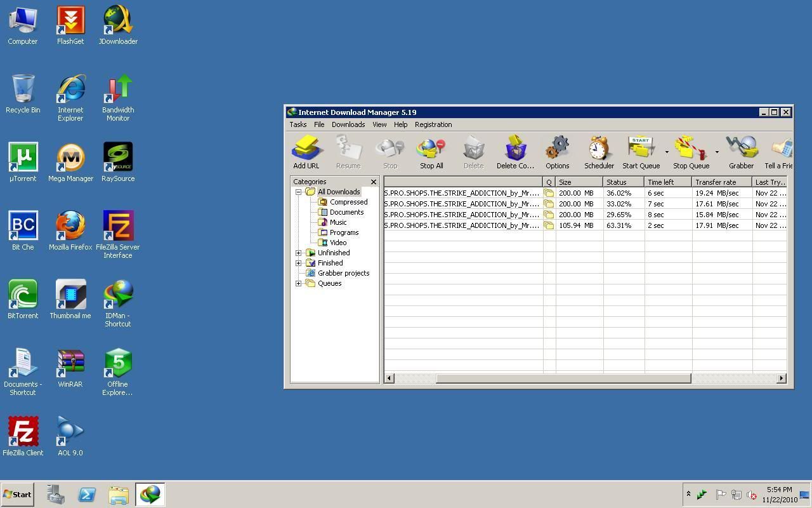Select the Mega Manager desktop icon

(70, 163)
